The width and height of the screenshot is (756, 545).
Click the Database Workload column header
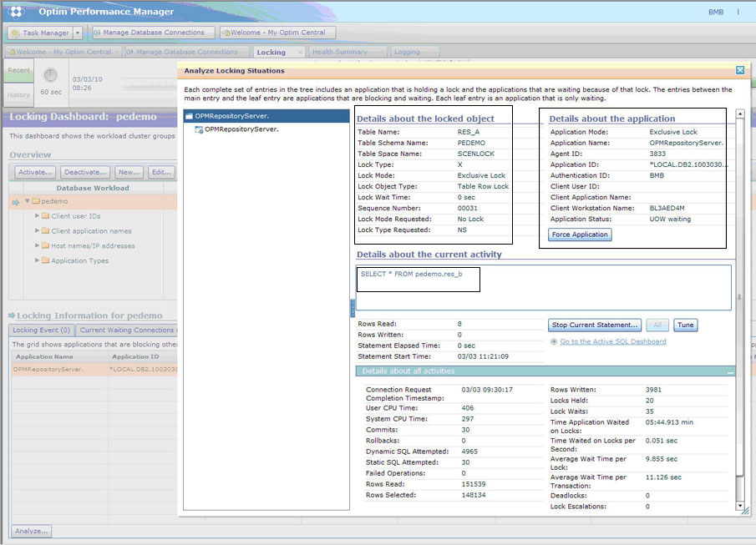coord(93,188)
